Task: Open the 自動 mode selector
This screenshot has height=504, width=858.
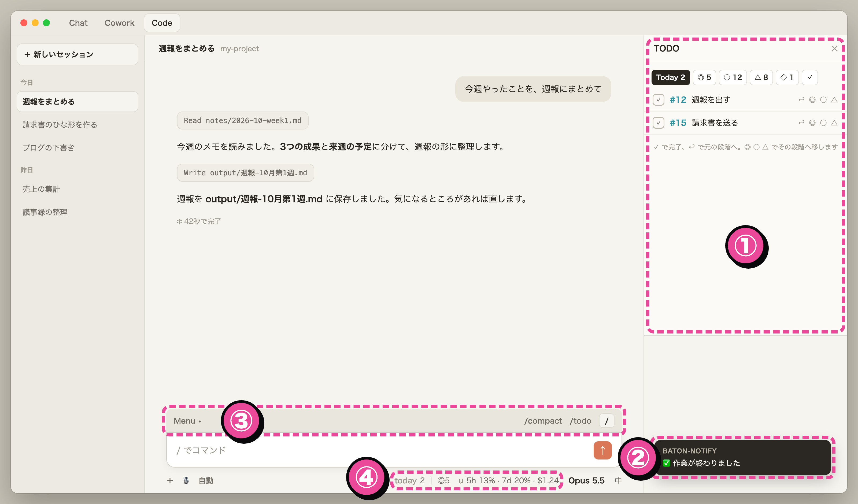Action: [206, 480]
